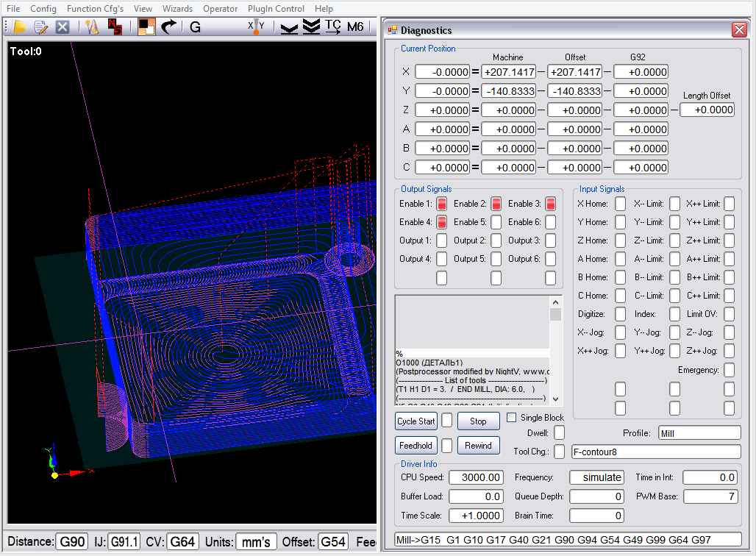
Task: Open the PlugIn Control menu
Action: pyautogui.click(x=276, y=9)
